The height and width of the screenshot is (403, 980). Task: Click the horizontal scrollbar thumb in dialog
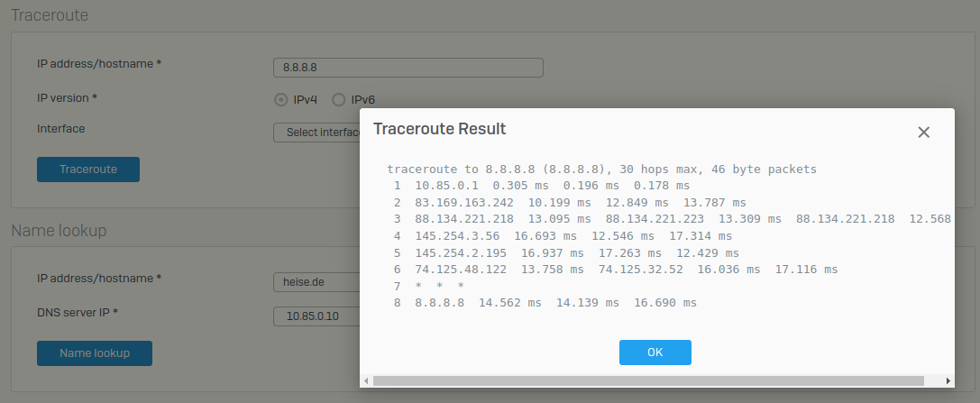pyautogui.click(x=647, y=380)
